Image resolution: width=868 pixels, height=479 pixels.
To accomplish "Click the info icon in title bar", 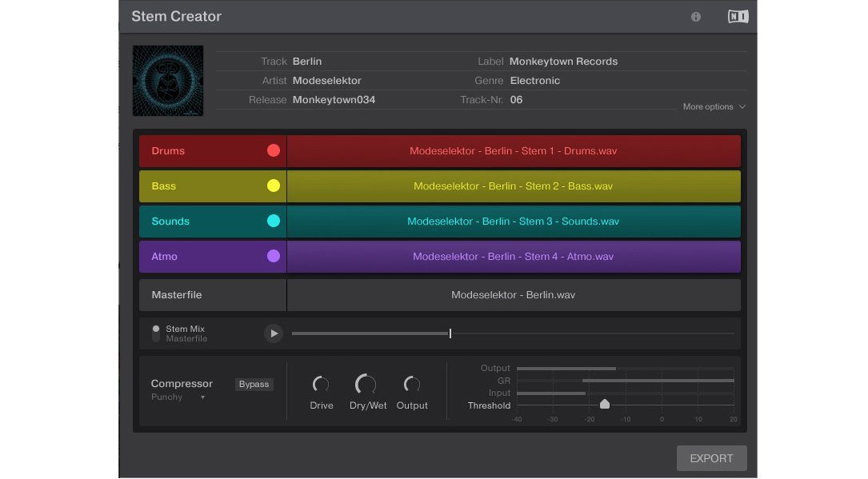I will coord(695,17).
